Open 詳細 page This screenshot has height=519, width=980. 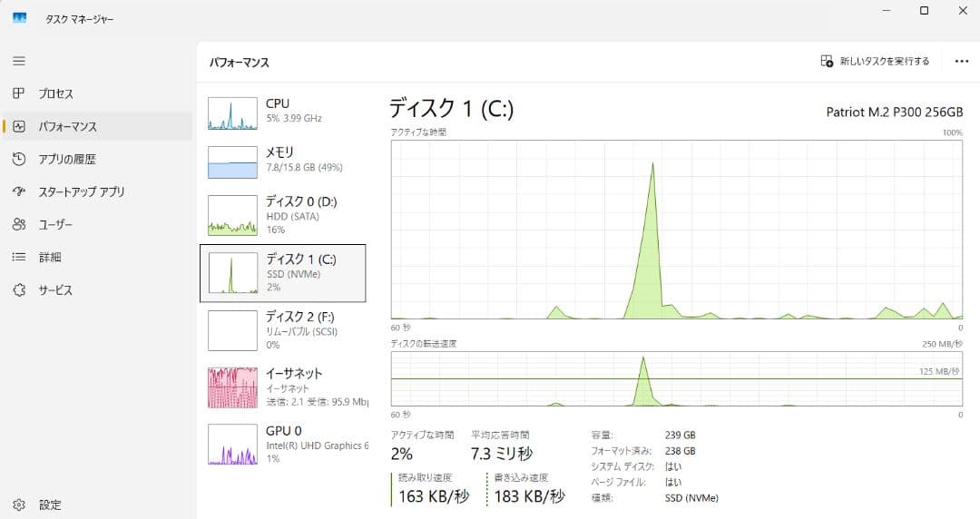tap(97, 257)
